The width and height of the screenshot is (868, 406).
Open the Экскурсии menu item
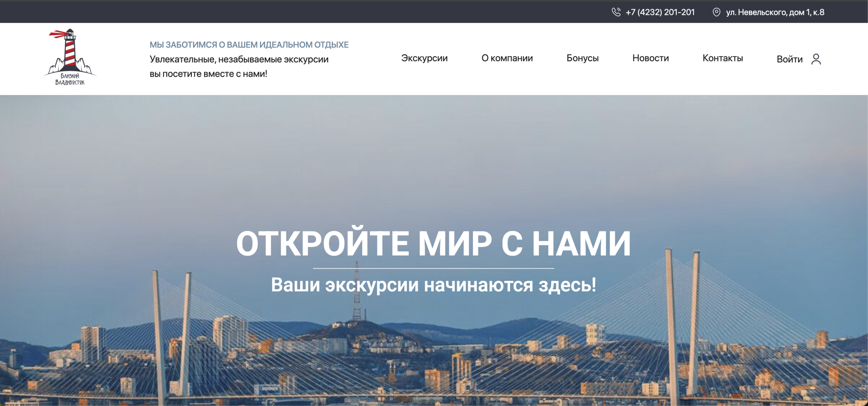424,58
